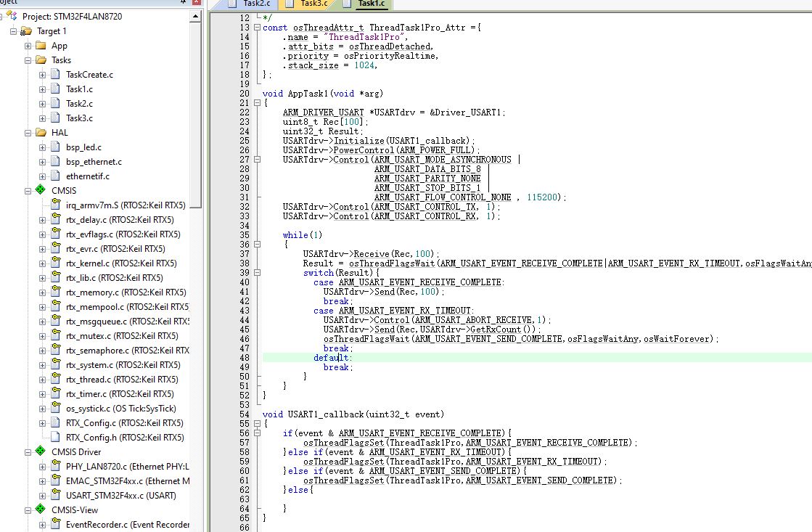Collapse the Tasks group node

(x=28, y=60)
